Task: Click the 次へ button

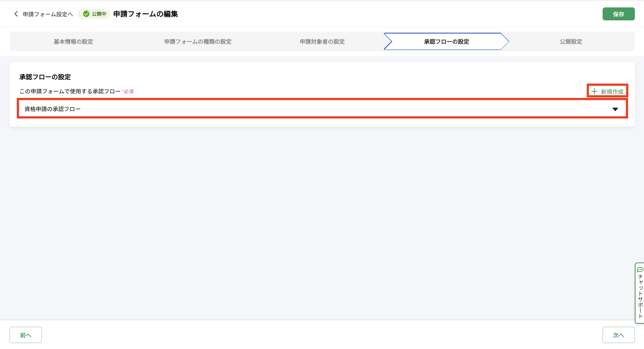Action: [x=618, y=335]
